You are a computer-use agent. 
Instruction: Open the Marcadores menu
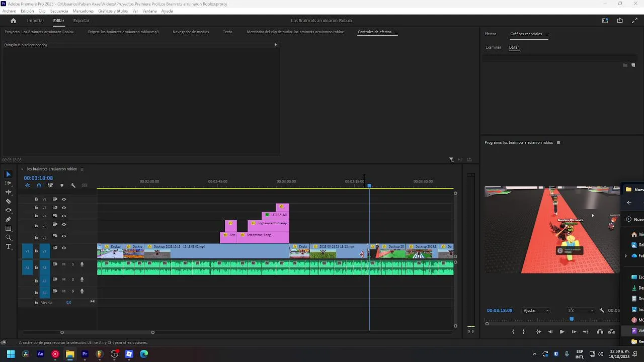[x=83, y=11]
